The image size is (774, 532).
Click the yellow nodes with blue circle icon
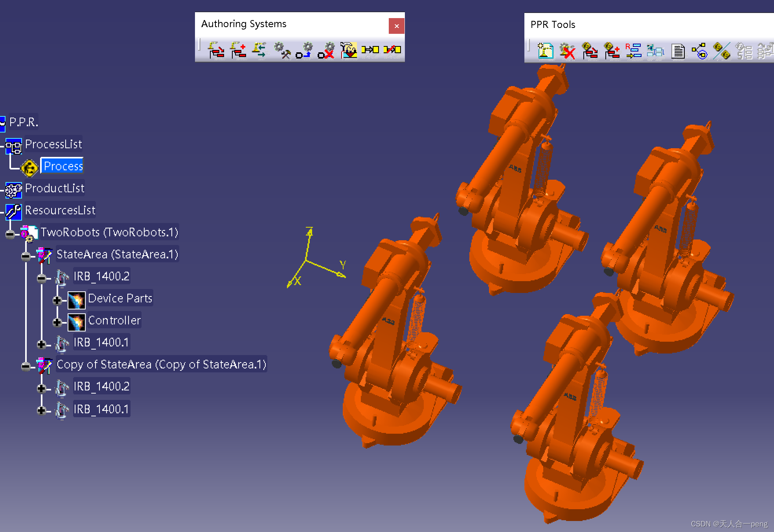point(700,51)
